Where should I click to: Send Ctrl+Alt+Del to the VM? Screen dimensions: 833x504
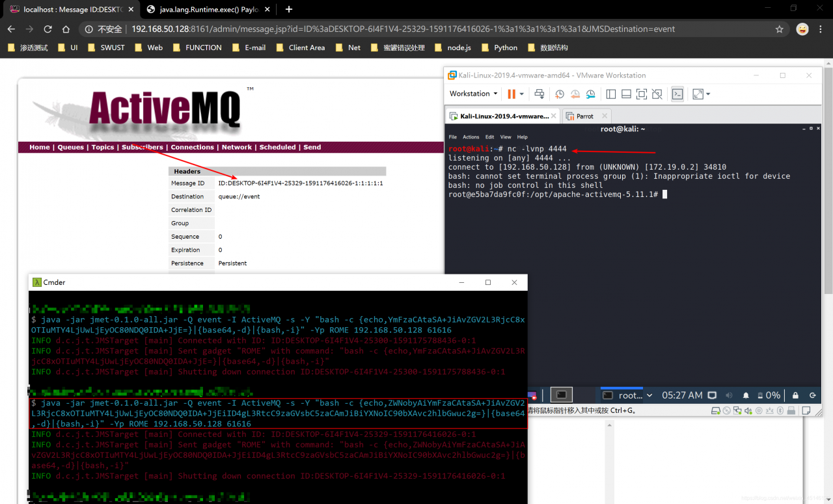(x=539, y=94)
